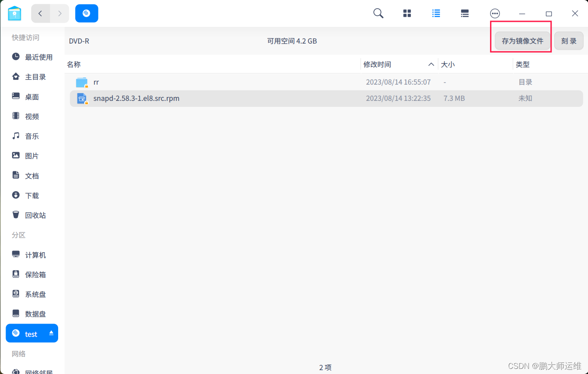Sort by 大小 column header
The width and height of the screenshot is (588, 374).
click(448, 65)
